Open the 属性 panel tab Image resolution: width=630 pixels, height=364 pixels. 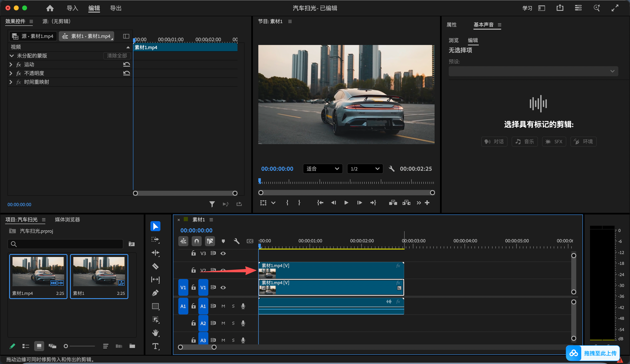tap(451, 25)
